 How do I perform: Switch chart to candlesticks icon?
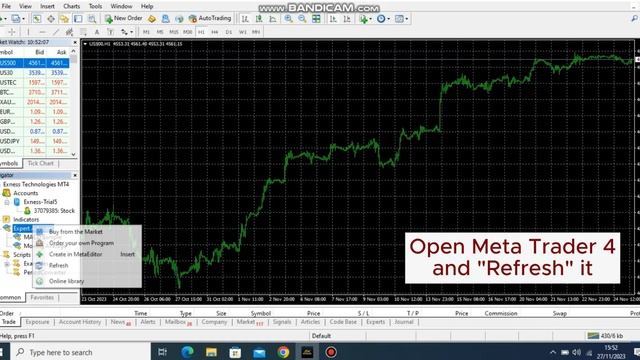click(259, 18)
